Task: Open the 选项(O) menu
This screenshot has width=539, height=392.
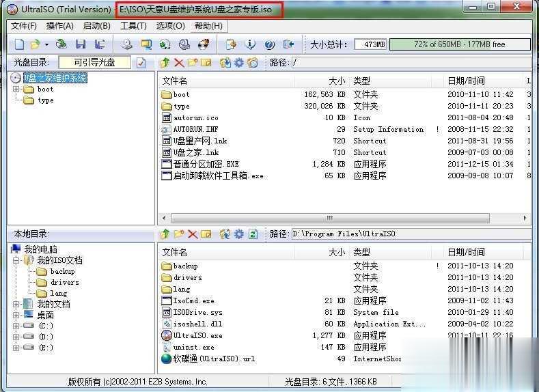Action: [171, 26]
